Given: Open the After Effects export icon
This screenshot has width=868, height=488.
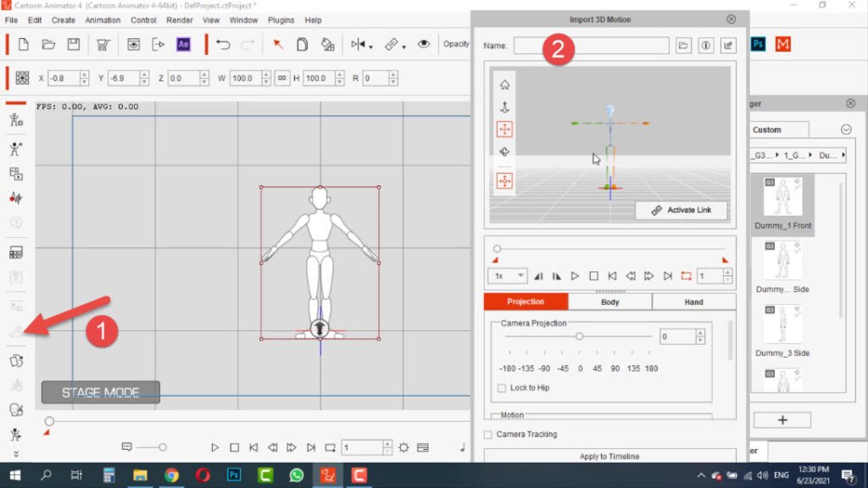Looking at the screenshot, I should (x=183, y=44).
